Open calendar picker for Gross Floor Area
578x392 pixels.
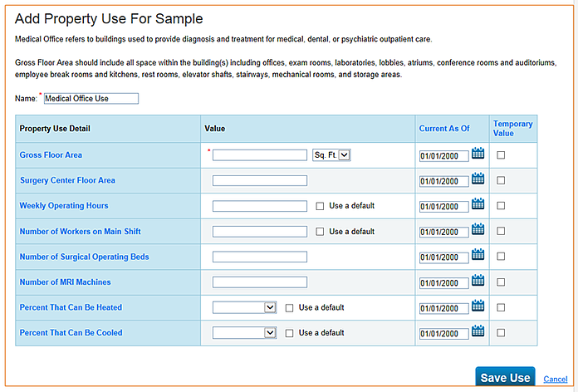pos(478,154)
